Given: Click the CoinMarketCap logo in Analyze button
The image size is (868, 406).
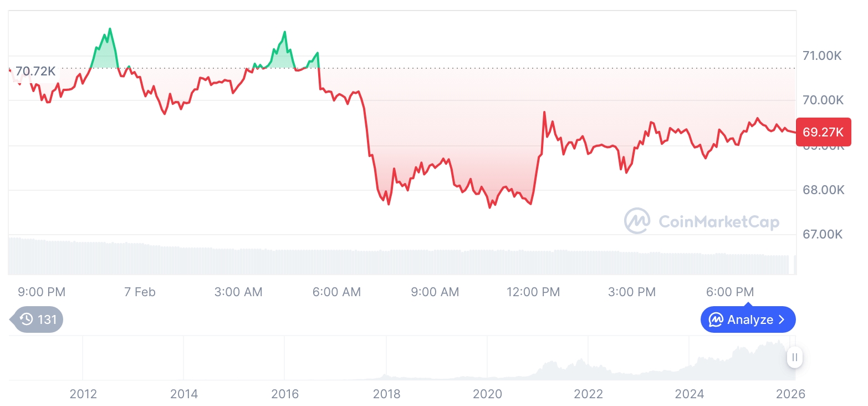Looking at the screenshot, I should click(x=716, y=320).
